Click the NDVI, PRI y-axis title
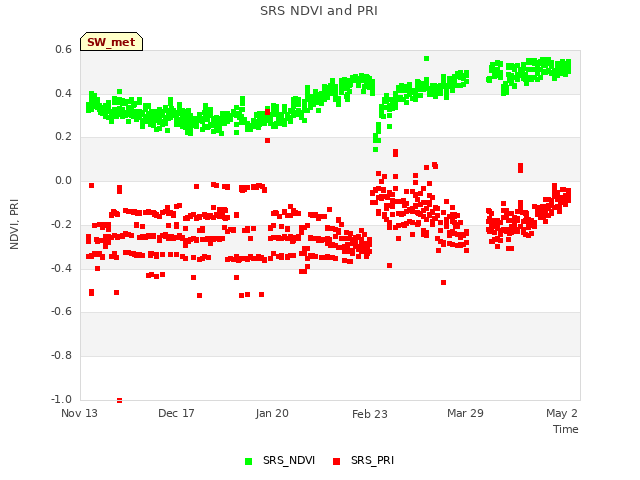This screenshot has width=640, height=480. point(14,224)
